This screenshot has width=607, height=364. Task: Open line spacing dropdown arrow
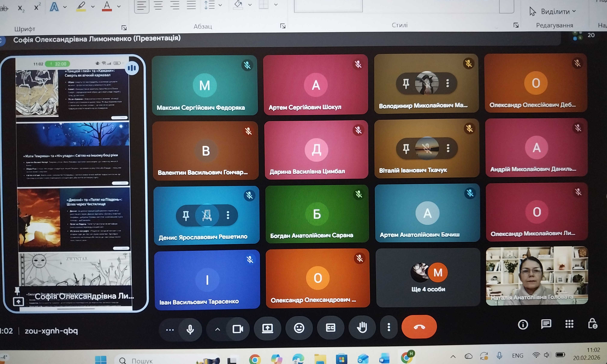pos(220,5)
